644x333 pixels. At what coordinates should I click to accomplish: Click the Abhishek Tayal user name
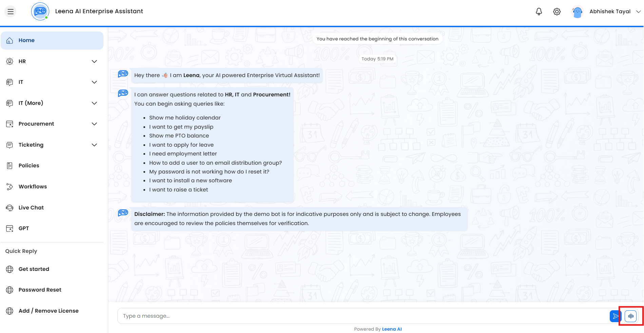(x=610, y=12)
